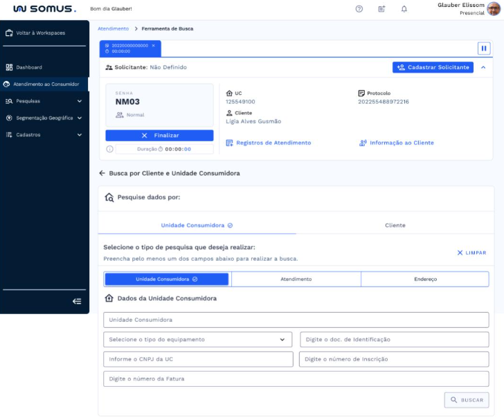
Task: Go back using arrow beside Busca por Cliente
Action: (x=102, y=173)
